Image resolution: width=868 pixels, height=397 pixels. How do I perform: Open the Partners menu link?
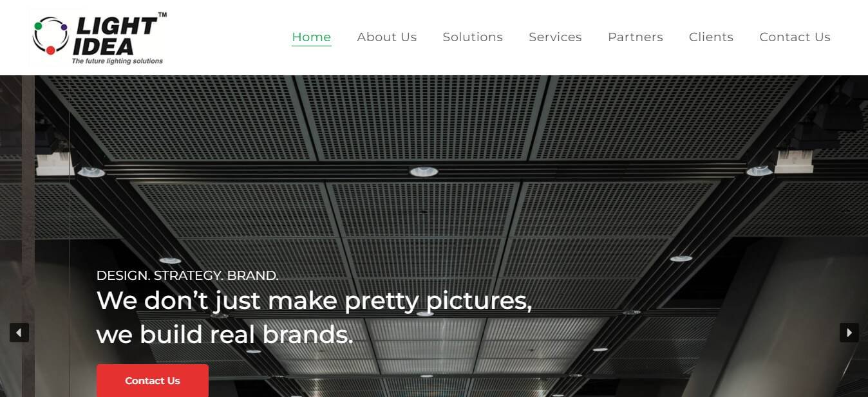click(x=636, y=37)
